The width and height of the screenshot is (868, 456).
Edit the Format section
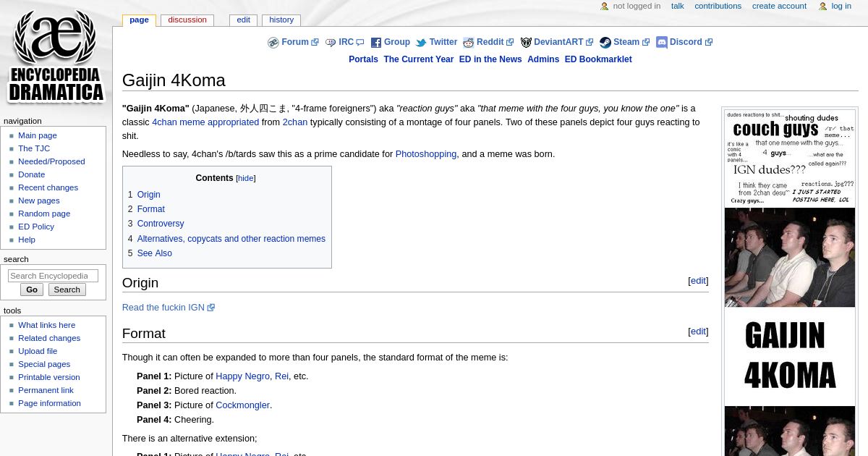pos(698,332)
